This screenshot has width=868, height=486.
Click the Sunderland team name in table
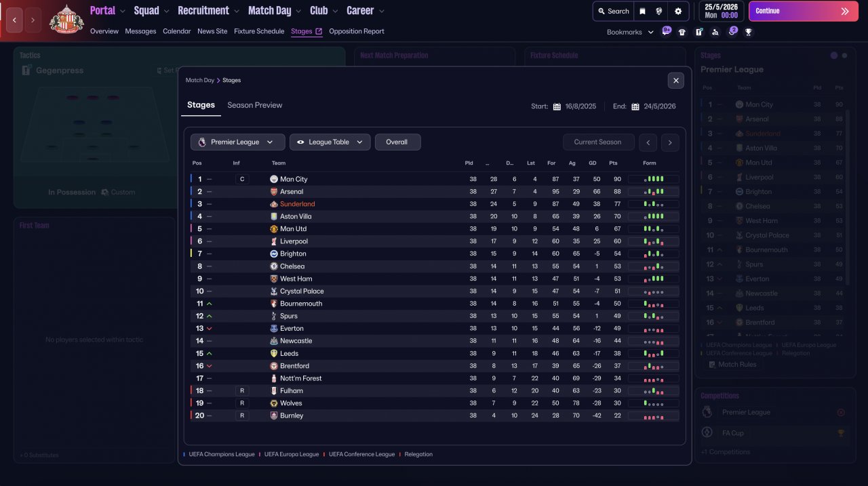[298, 204]
